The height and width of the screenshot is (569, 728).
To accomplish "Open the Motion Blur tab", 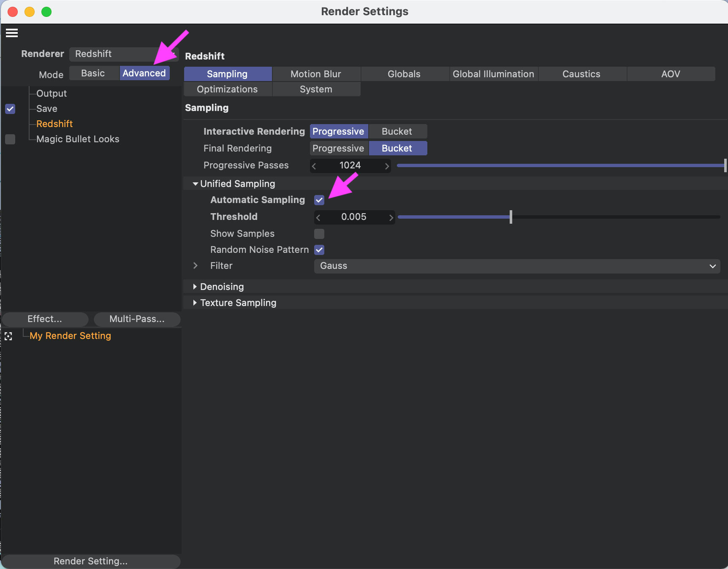I will (x=316, y=74).
